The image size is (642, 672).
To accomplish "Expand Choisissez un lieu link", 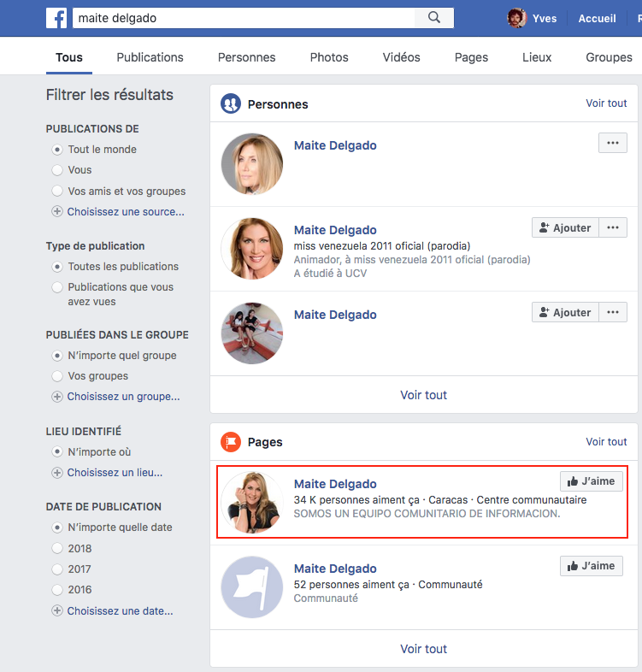I will 115,473.
